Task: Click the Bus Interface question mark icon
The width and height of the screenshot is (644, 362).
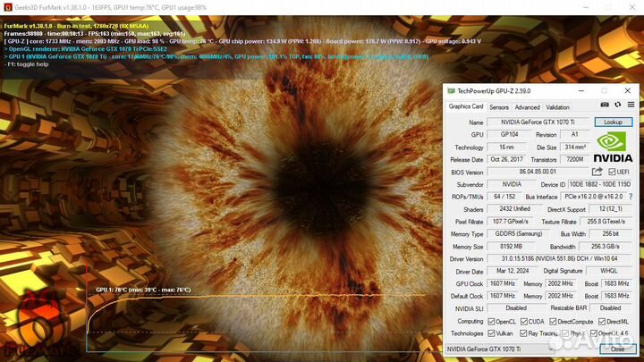Action: tap(629, 195)
